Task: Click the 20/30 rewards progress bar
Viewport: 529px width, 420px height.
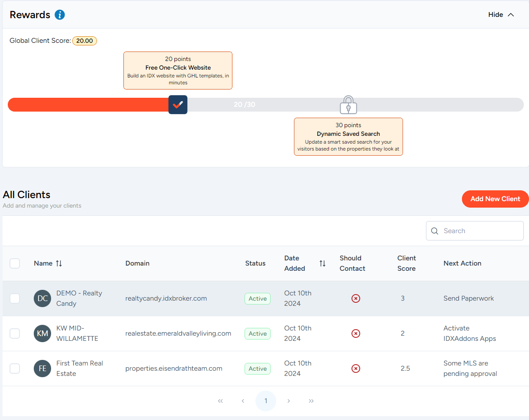Action: (x=245, y=104)
